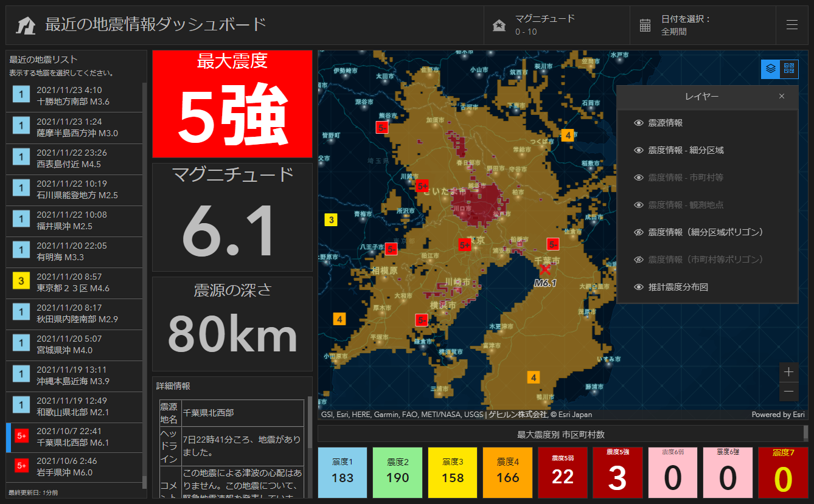Click the 5+ marker near 熊谷市
This screenshot has width=814, height=504.
381,127
